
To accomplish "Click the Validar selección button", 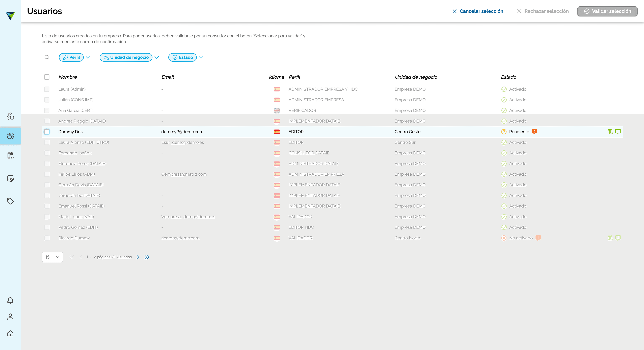I will pyautogui.click(x=607, y=11).
